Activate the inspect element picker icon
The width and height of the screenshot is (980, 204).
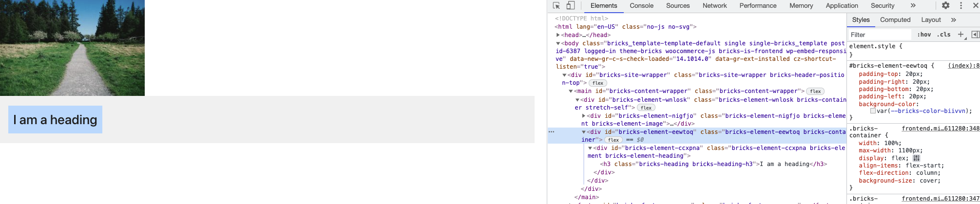point(557,6)
